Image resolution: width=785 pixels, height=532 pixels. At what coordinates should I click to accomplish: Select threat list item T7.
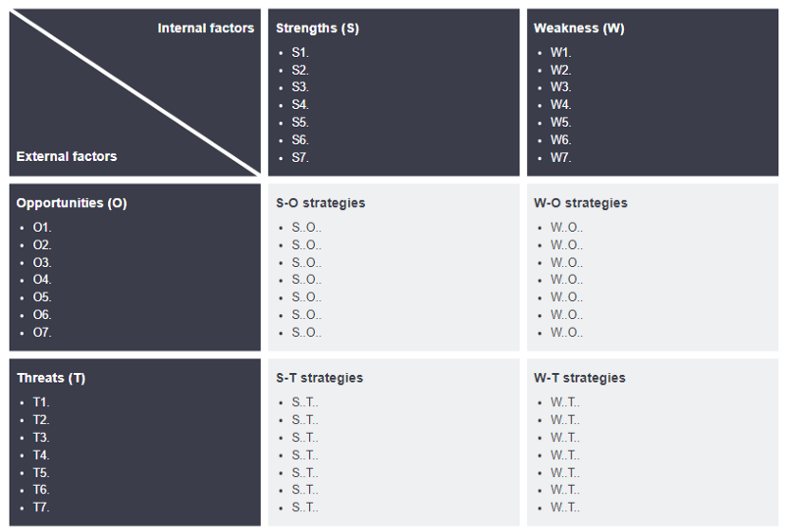point(41,507)
